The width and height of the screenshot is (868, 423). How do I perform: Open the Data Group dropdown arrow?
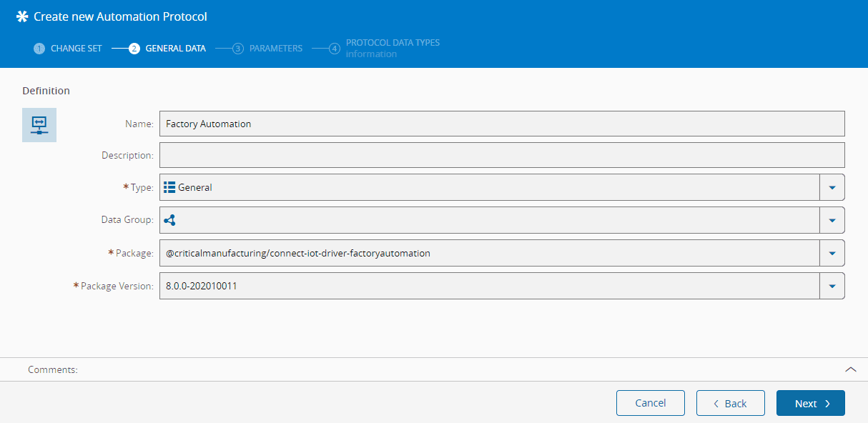click(832, 220)
